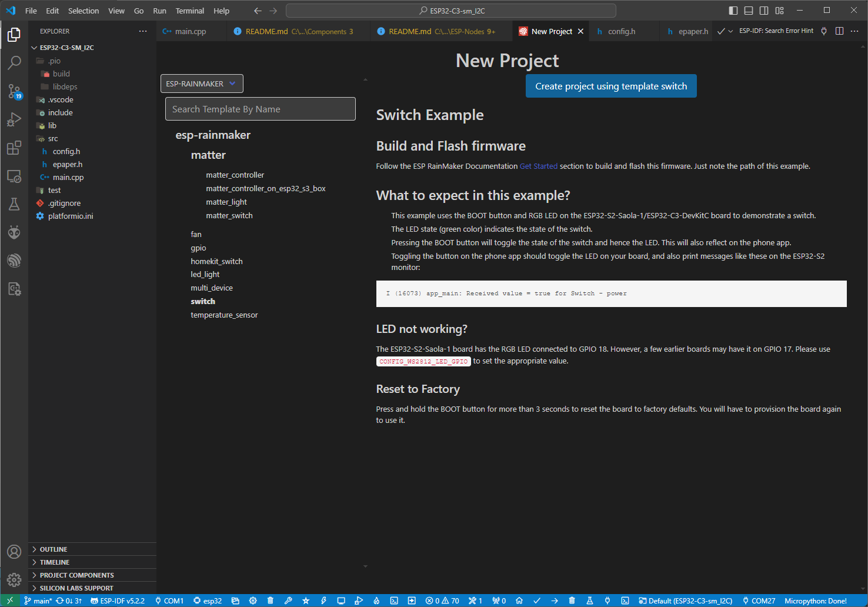Open the Search view in the activity bar
The image size is (868, 607).
pyautogui.click(x=14, y=62)
